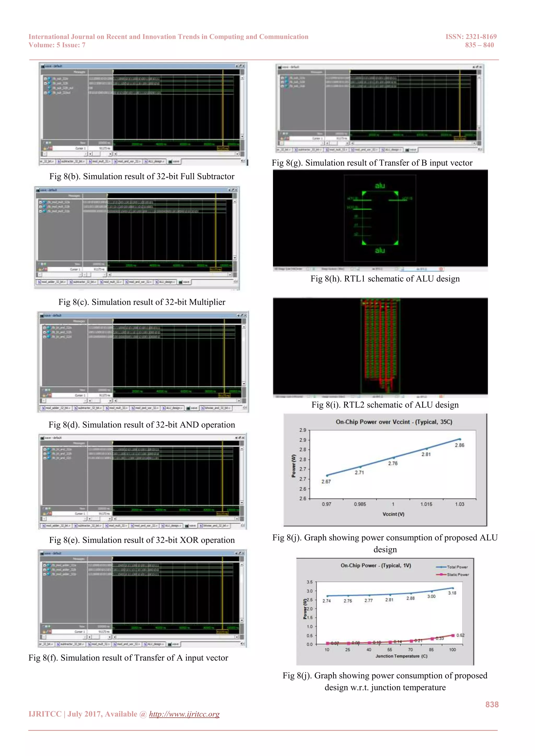Click Static Power legend entry in temperature graph
This screenshot has width=535, height=756.
[x=452, y=575]
